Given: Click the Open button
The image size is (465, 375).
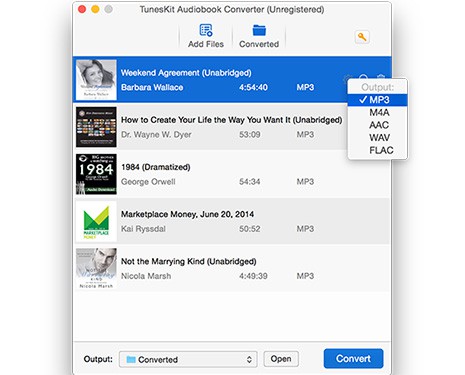Looking at the screenshot, I should point(281,359).
